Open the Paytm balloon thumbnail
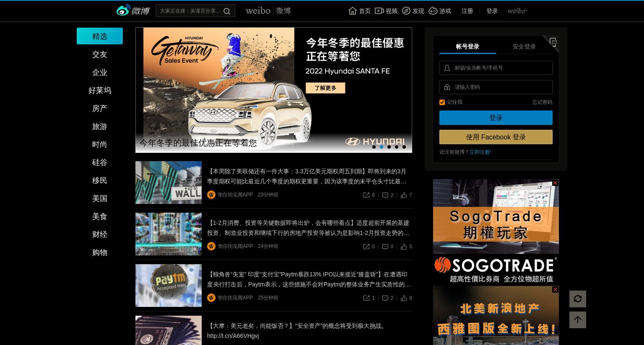Viewport: 644px width, 345px height. [x=169, y=286]
